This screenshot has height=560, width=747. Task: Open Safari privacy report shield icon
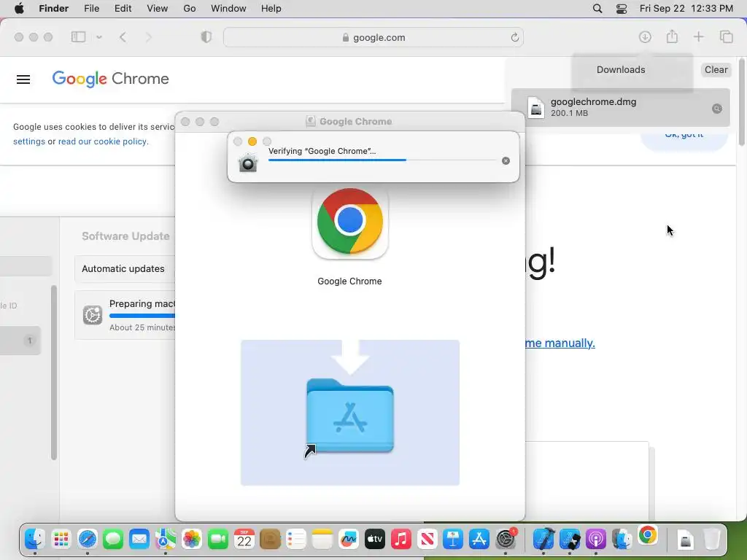tap(206, 36)
